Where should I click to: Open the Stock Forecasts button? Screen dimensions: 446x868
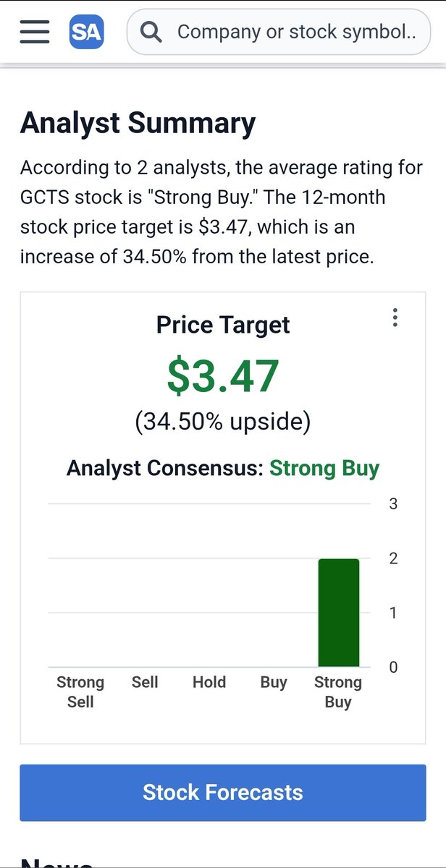[223, 792]
